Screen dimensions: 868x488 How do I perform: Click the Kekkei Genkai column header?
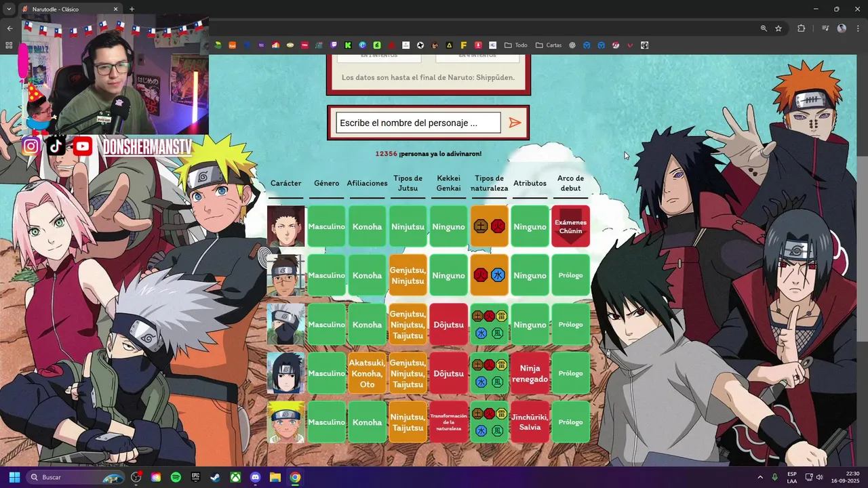coord(448,184)
